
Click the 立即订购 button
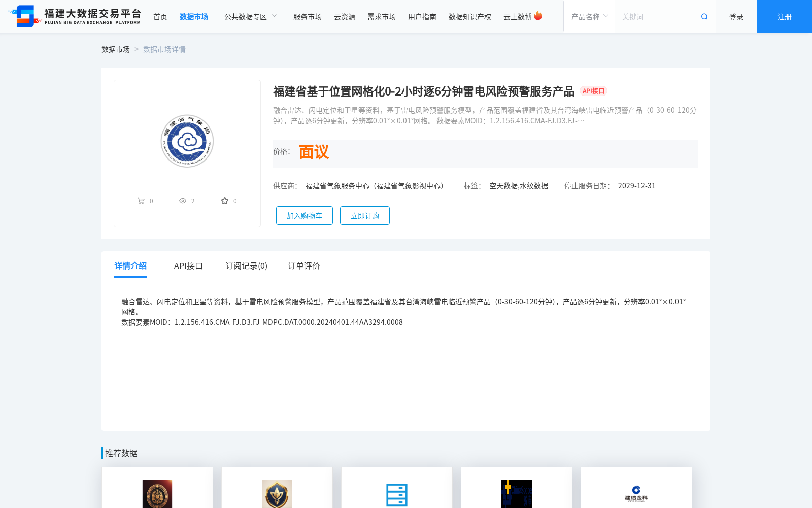click(365, 215)
